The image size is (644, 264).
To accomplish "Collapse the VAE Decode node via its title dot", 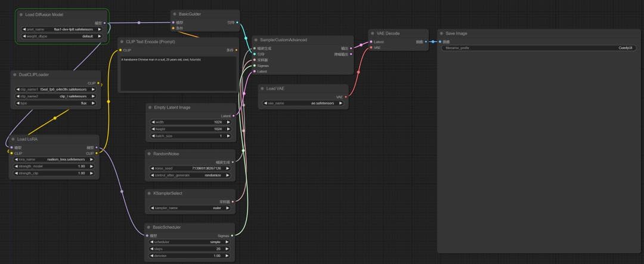I will (x=372, y=33).
